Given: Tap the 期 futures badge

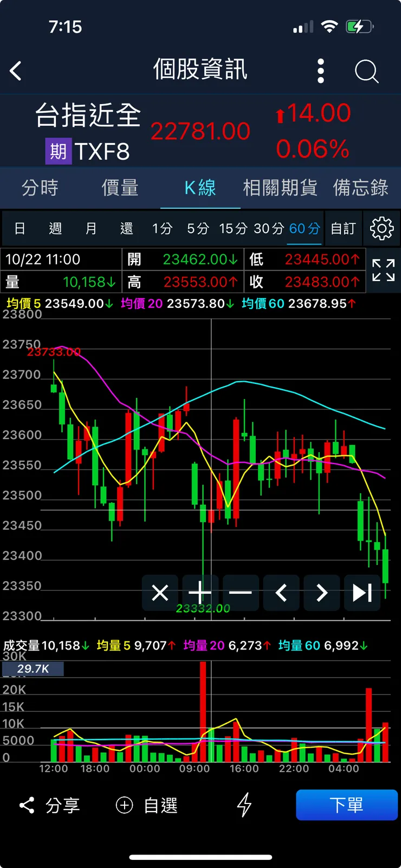Looking at the screenshot, I should (58, 151).
